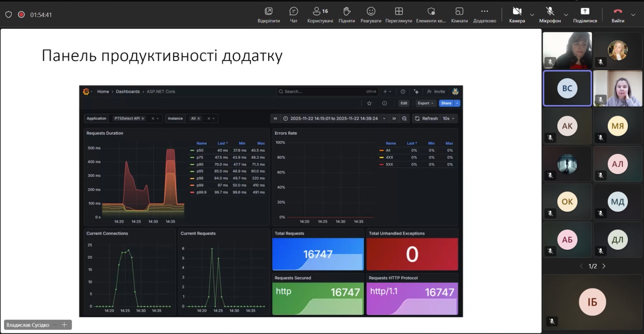Open the Додатково more options menu

(x=484, y=12)
